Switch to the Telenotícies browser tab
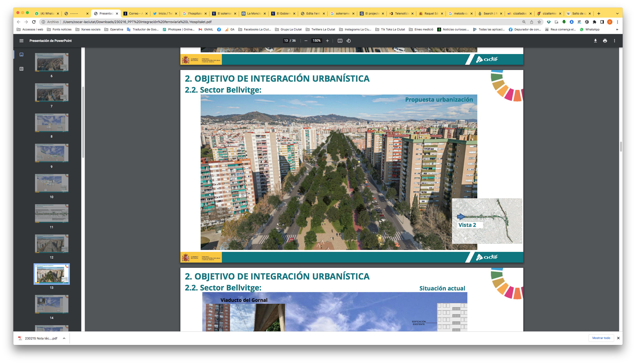This screenshot has width=636, height=364. tap(401, 14)
